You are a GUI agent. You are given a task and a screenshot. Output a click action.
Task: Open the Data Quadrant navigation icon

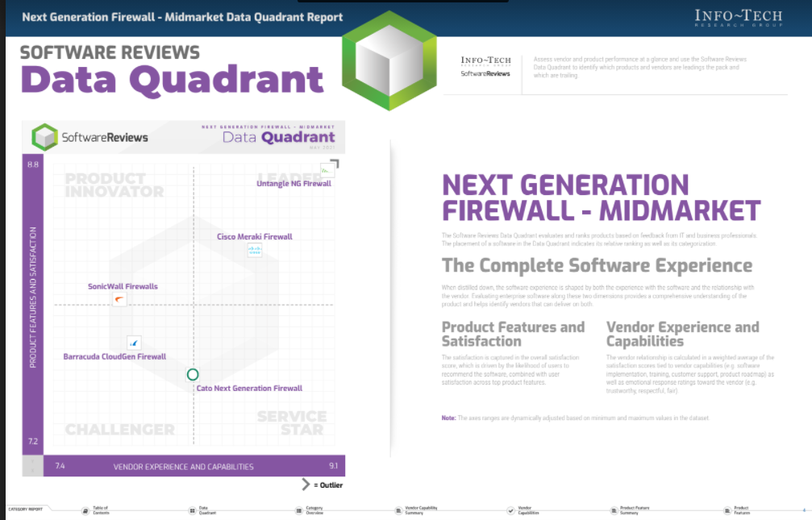click(192, 510)
